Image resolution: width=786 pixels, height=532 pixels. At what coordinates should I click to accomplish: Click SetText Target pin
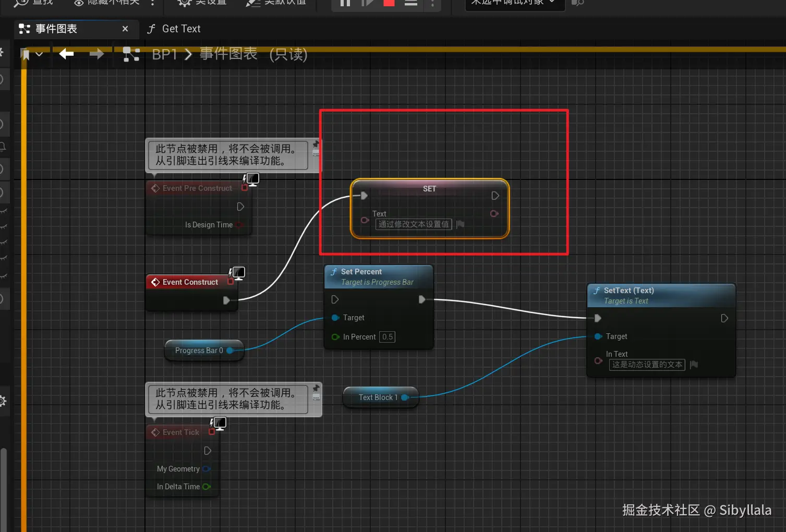(598, 336)
